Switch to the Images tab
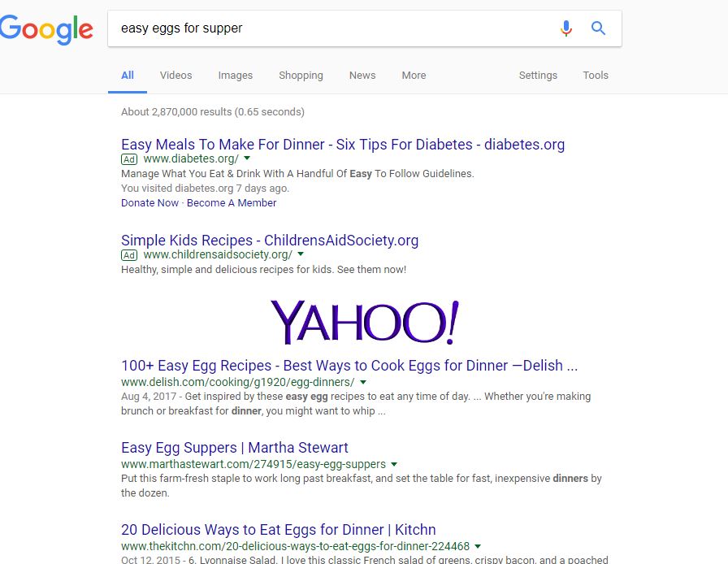This screenshot has width=728, height=564. coord(236,76)
